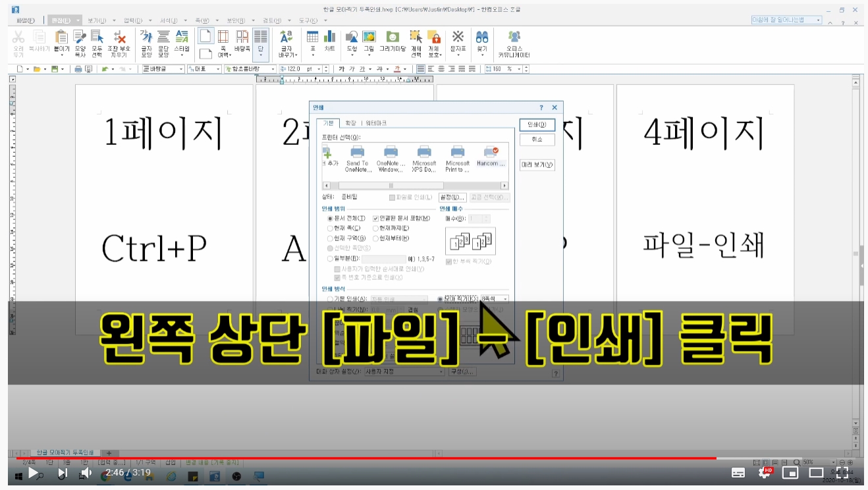Select 모아 찍기 radio button
The image size is (868, 490).
pyautogui.click(x=441, y=299)
